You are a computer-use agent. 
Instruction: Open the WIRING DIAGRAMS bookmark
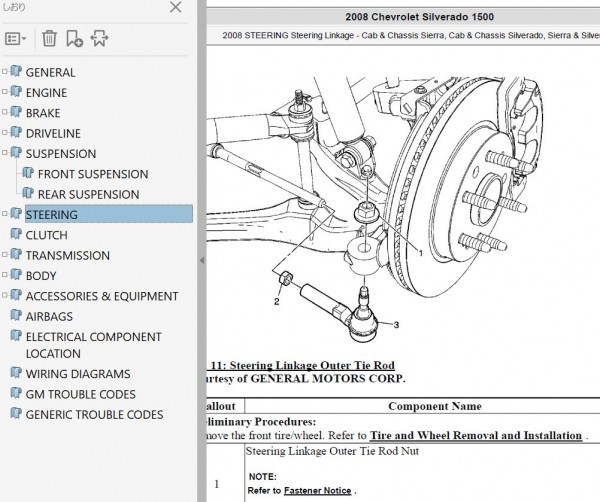tap(78, 373)
